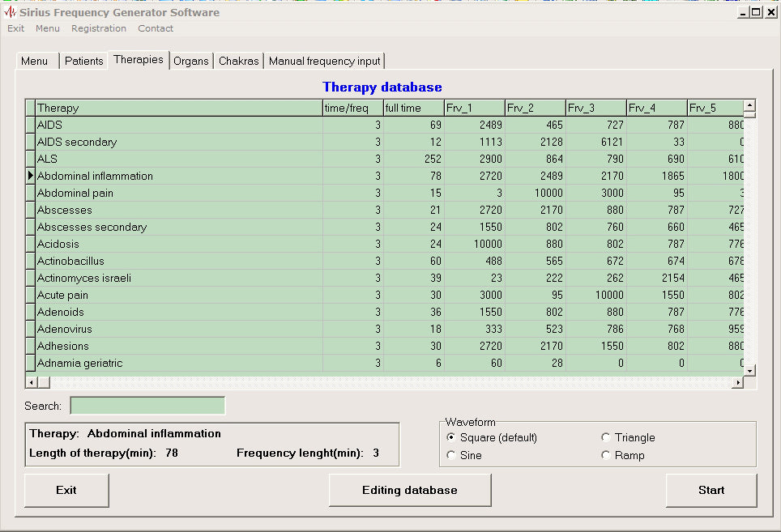This screenshot has width=781, height=532.
Task: Click the Frv_5 column header
Action: pyautogui.click(x=715, y=108)
